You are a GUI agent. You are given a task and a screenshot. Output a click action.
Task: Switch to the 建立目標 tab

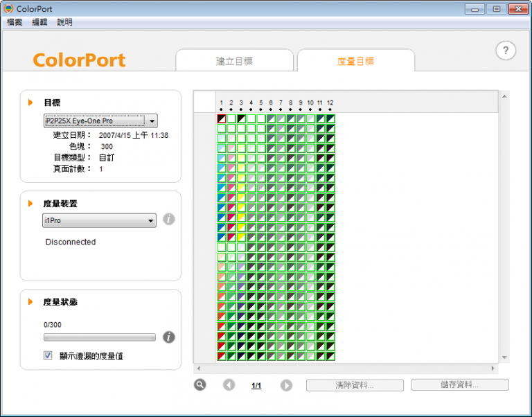click(x=234, y=61)
